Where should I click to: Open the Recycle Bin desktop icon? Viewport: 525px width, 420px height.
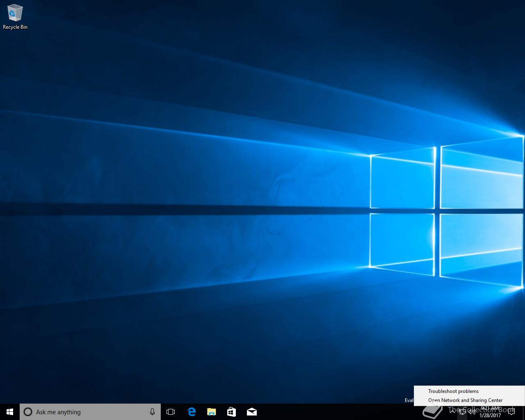pos(15,18)
